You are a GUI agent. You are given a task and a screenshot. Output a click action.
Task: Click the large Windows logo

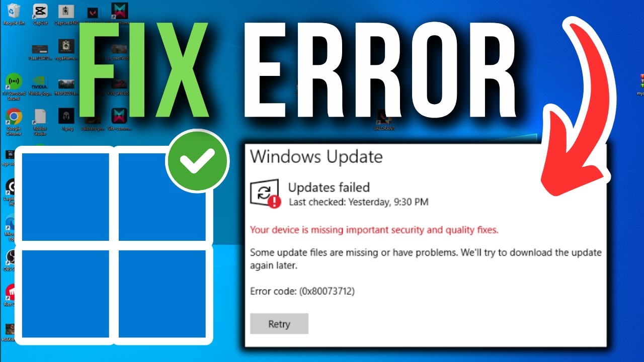(x=114, y=245)
